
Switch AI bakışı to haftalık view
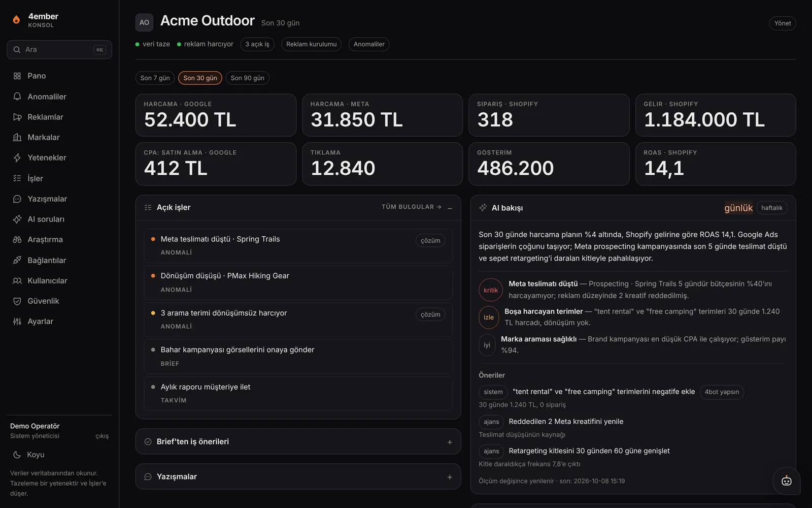(772, 208)
